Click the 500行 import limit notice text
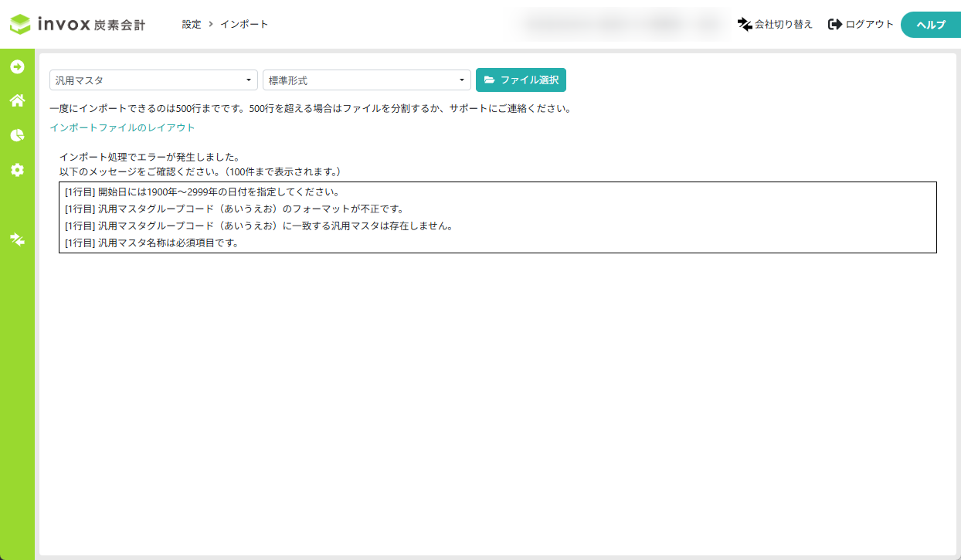 [x=311, y=108]
